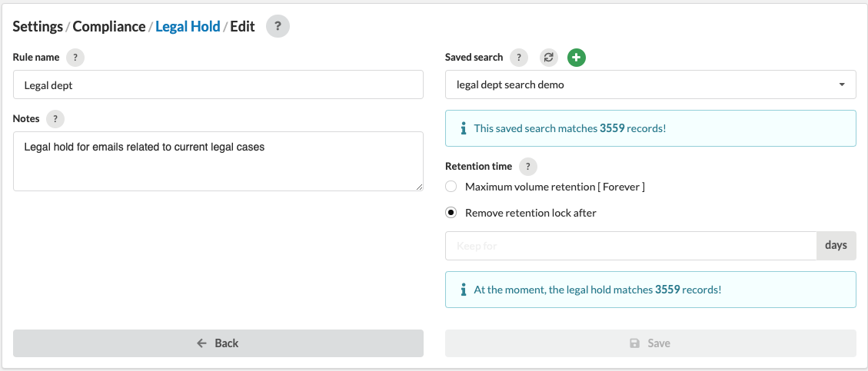868x371 pixels.
Task: Focus the Keep for days input field
Action: pos(630,246)
